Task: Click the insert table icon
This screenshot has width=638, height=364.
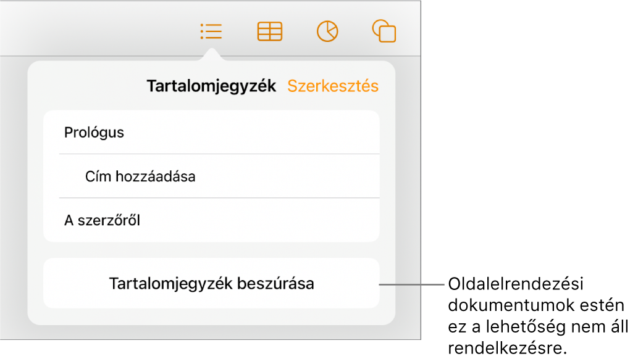Action: (x=270, y=31)
